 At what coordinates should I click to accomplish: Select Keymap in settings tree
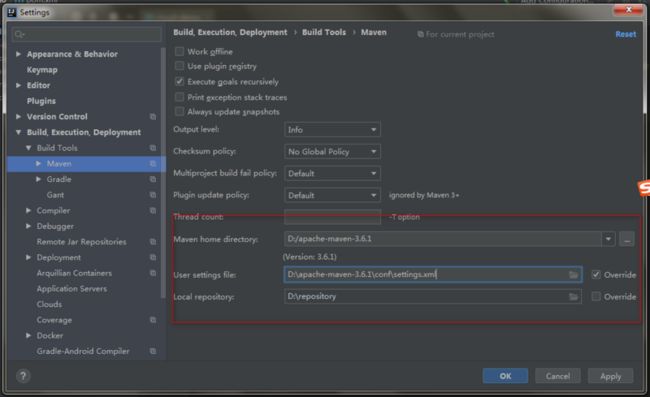[42, 70]
